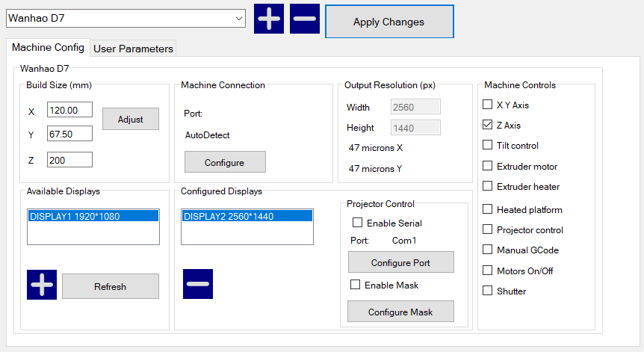
Task: Enable Manual GCode checkbox
Action: tap(488, 250)
